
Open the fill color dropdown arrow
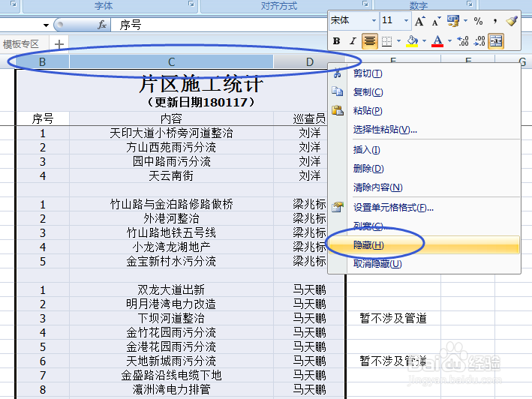(x=425, y=41)
